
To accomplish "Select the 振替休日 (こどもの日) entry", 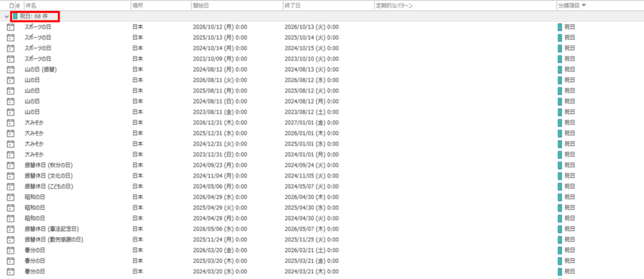I will [49, 186].
